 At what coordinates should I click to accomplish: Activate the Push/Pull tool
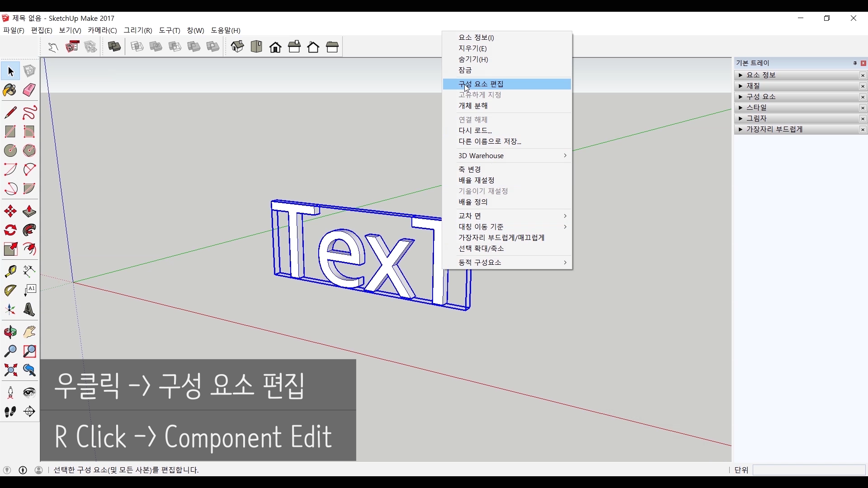tap(29, 211)
